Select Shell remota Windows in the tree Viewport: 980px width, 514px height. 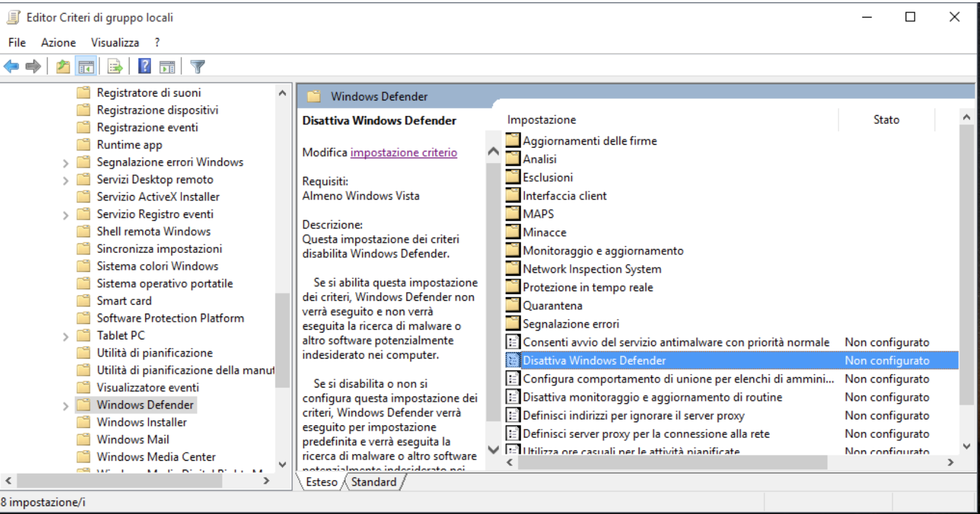pyautogui.click(x=153, y=231)
